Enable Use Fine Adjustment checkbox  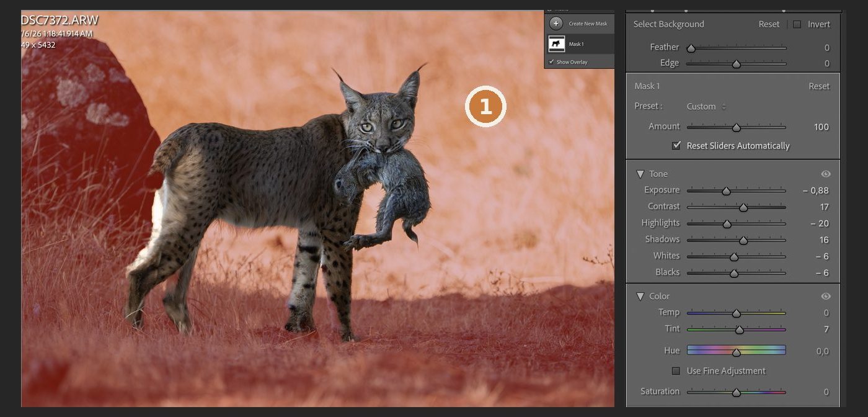coord(676,371)
